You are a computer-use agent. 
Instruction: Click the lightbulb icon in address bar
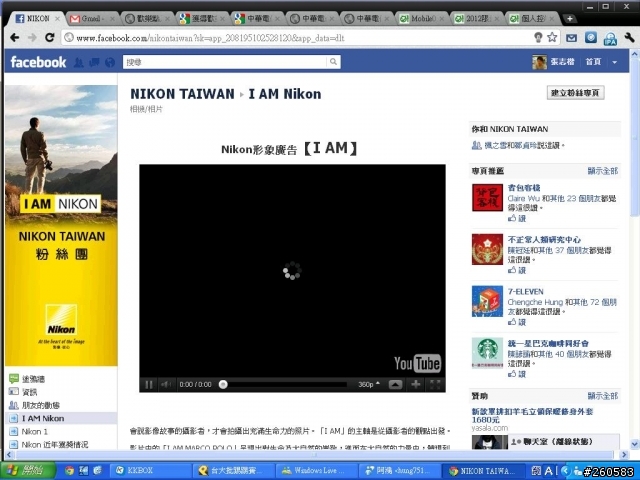[538, 38]
